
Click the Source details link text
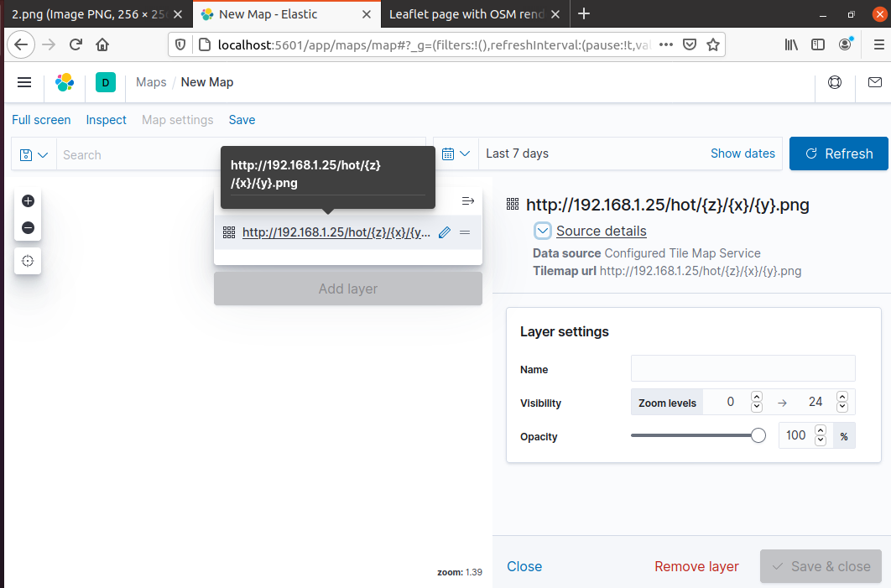(x=602, y=231)
